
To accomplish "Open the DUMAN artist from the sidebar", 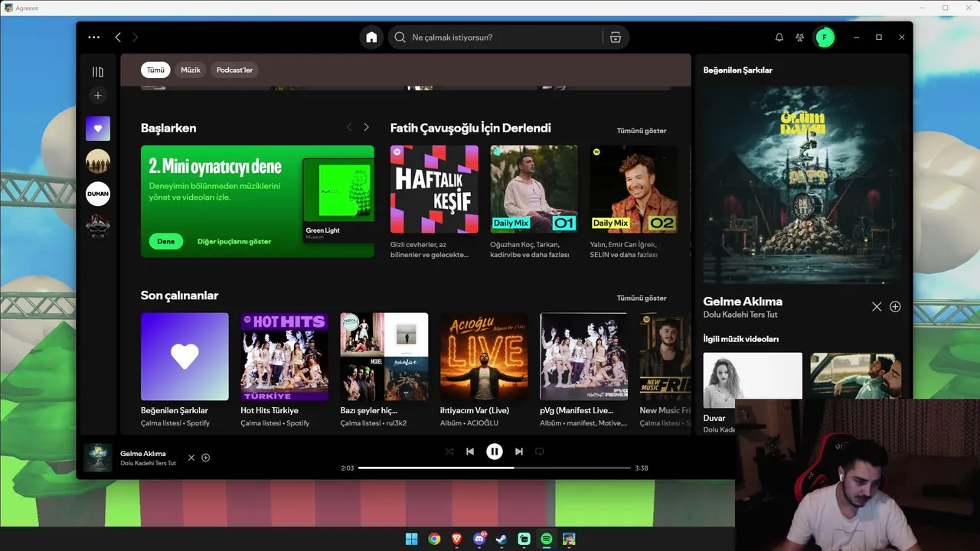I will (98, 194).
